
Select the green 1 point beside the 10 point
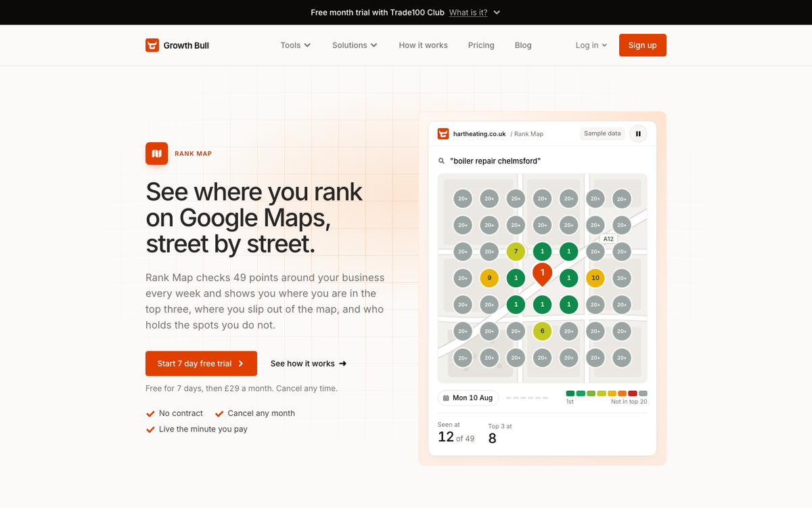click(568, 278)
